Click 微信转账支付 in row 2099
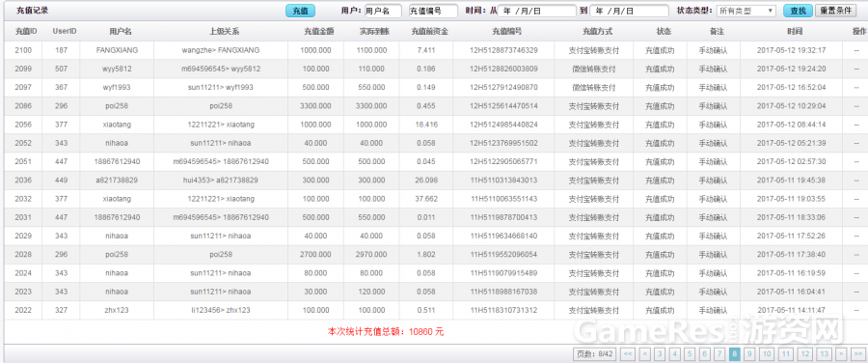The height and width of the screenshot is (363, 868). tap(593, 70)
